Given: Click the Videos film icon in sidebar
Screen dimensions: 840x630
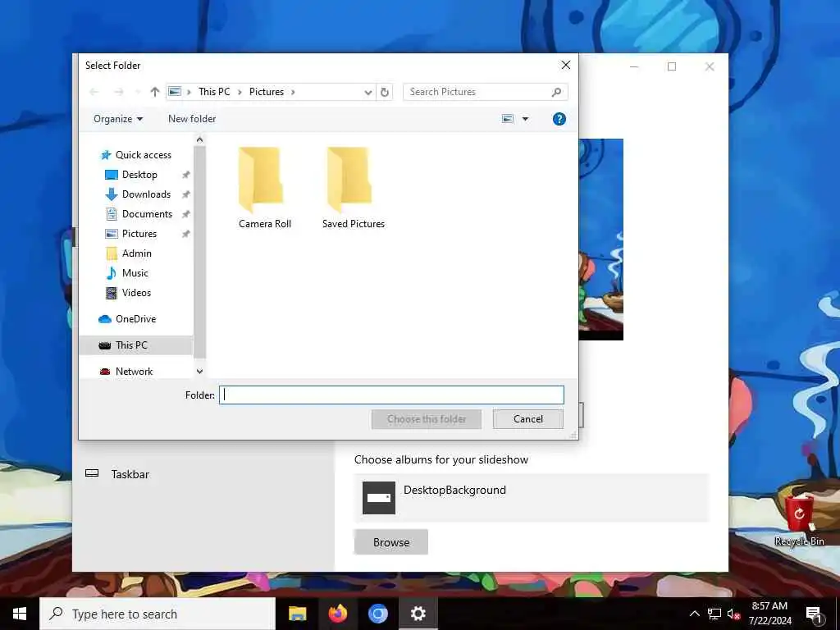Looking at the screenshot, I should pyautogui.click(x=112, y=293).
